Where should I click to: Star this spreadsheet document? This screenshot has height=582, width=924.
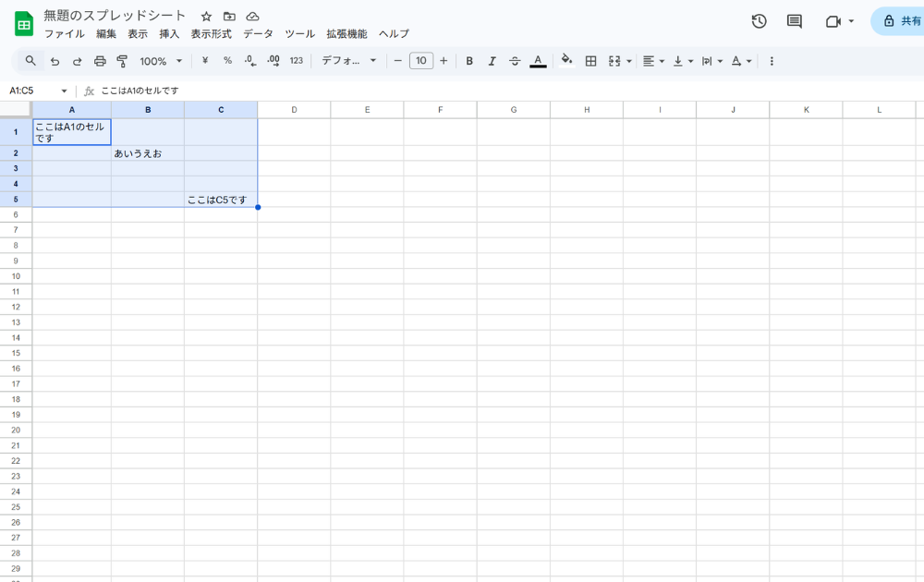[206, 17]
